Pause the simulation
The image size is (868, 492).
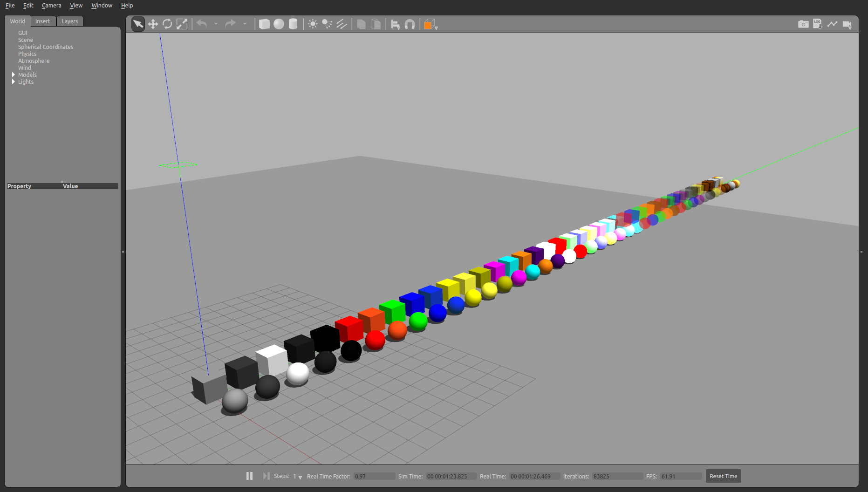tap(249, 476)
